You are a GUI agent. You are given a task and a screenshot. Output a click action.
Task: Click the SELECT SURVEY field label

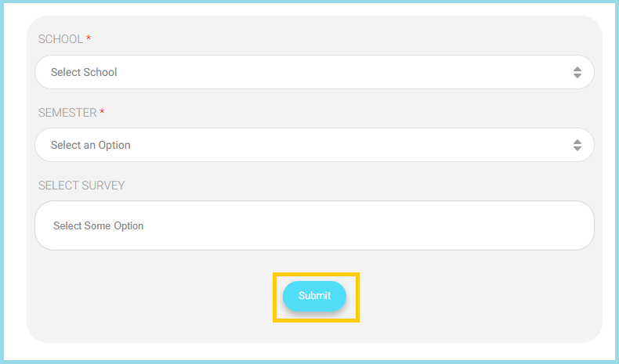pos(81,186)
